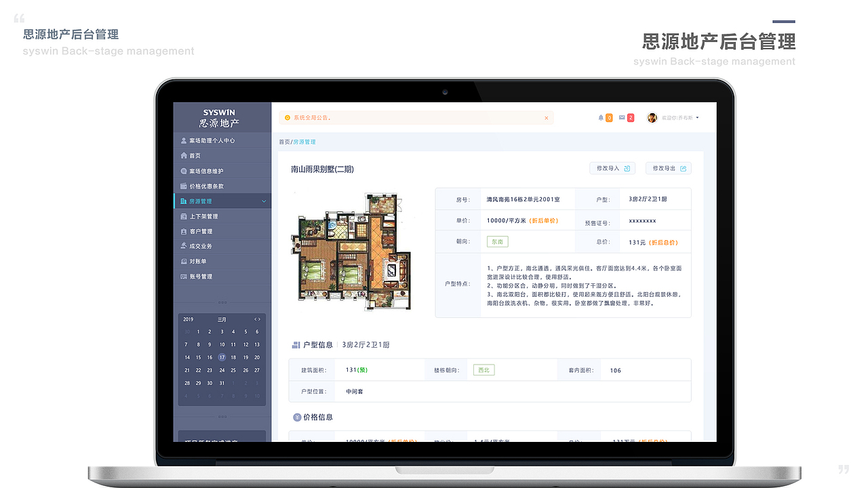Open the 欢迎你:乔布斯 user dropdown
868x488 pixels.
[680, 118]
